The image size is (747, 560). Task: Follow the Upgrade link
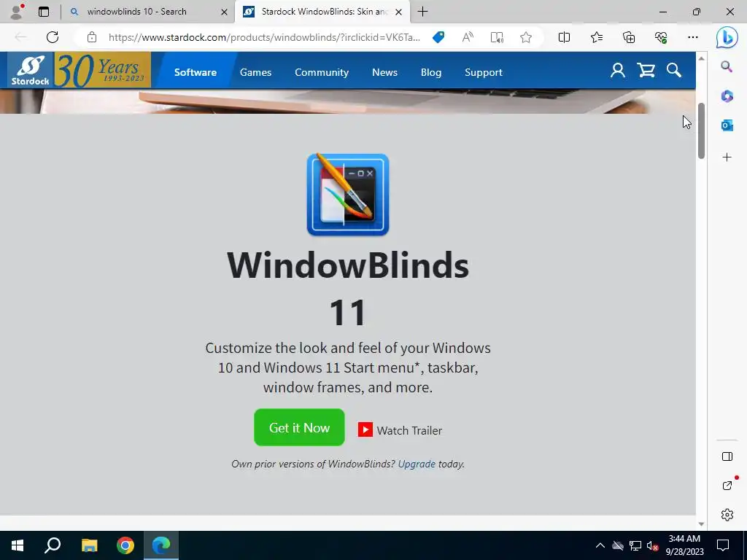417,464
